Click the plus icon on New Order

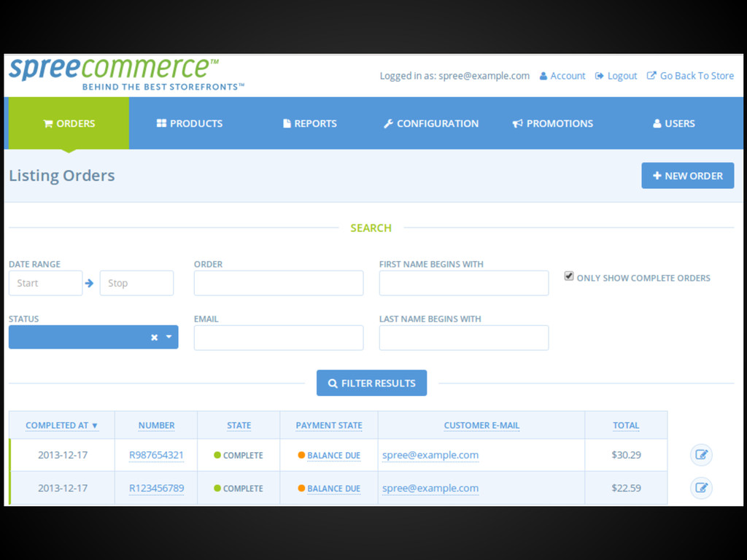click(657, 176)
